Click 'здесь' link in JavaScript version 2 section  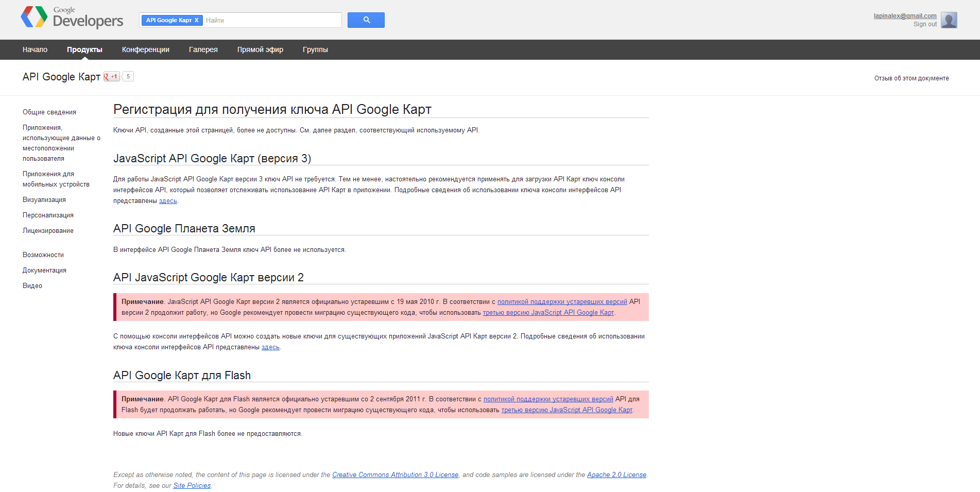[270, 347]
